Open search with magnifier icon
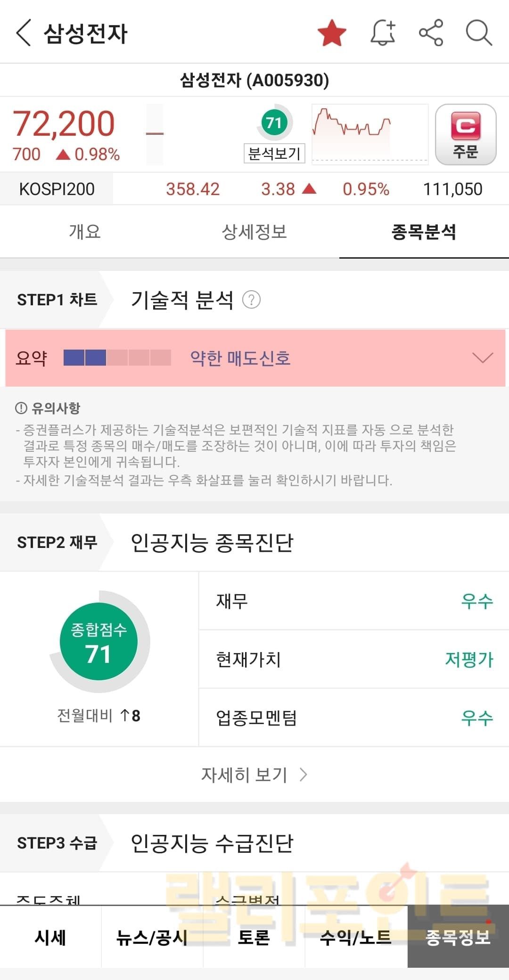Image resolution: width=509 pixels, height=980 pixels. [479, 33]
